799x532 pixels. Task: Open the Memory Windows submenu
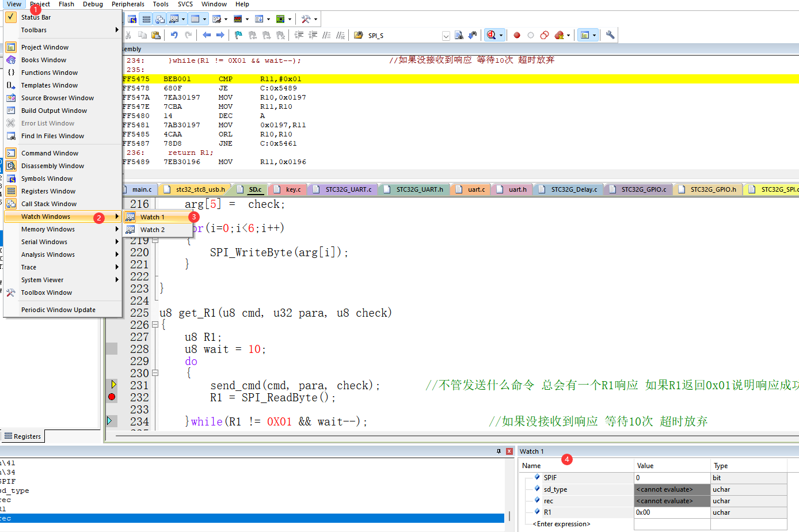(x=63, y=229)
